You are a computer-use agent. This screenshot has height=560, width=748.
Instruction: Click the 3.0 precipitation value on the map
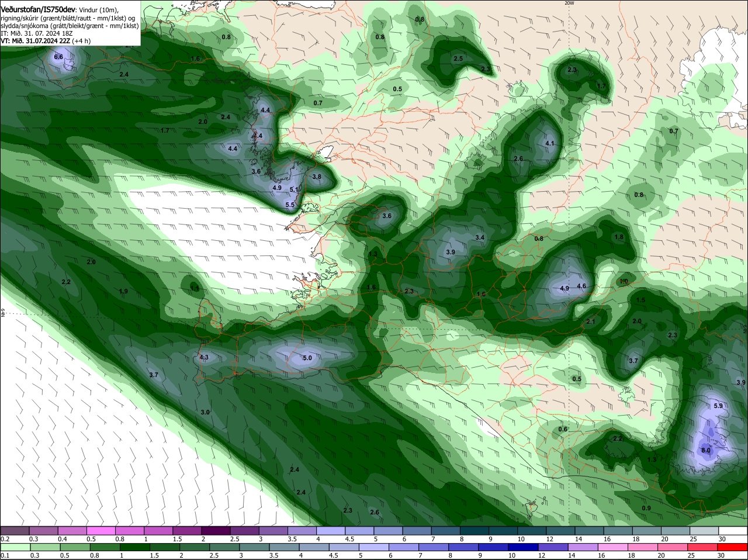pos(205,412)
